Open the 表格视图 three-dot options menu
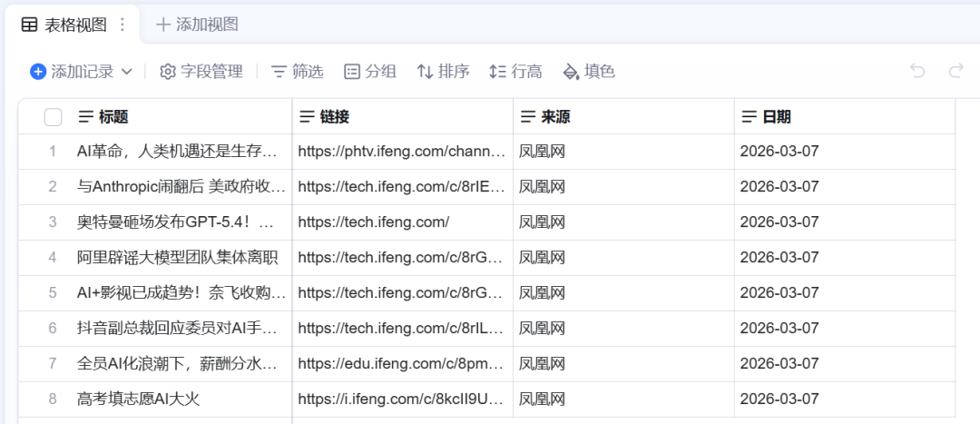 tap(122, 25)
